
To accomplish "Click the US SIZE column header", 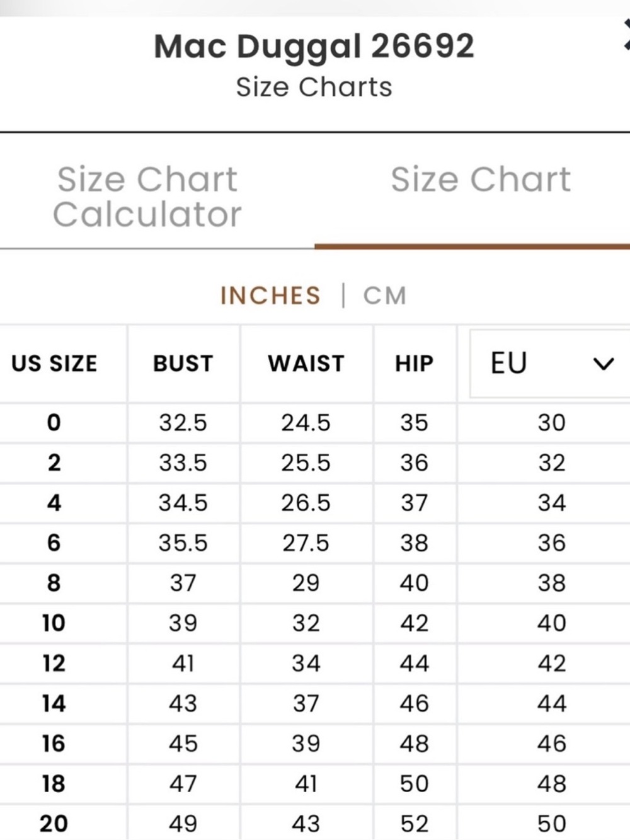I will [54, 364].
